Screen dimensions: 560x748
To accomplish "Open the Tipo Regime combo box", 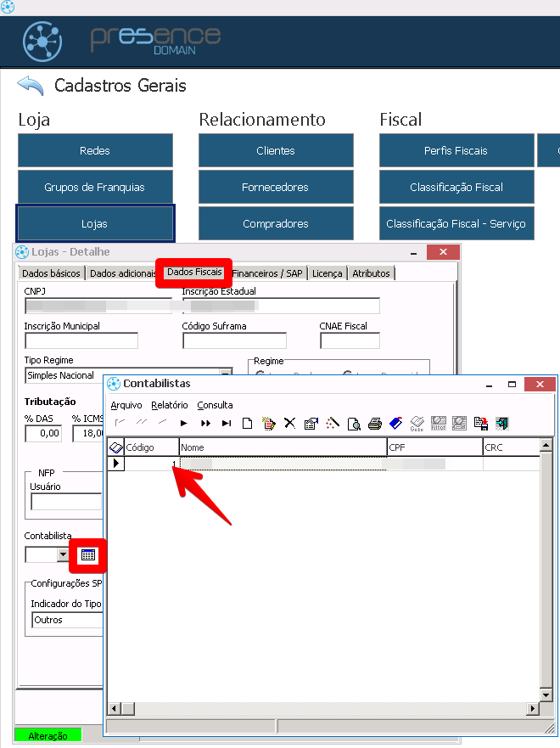I will 225,375.
